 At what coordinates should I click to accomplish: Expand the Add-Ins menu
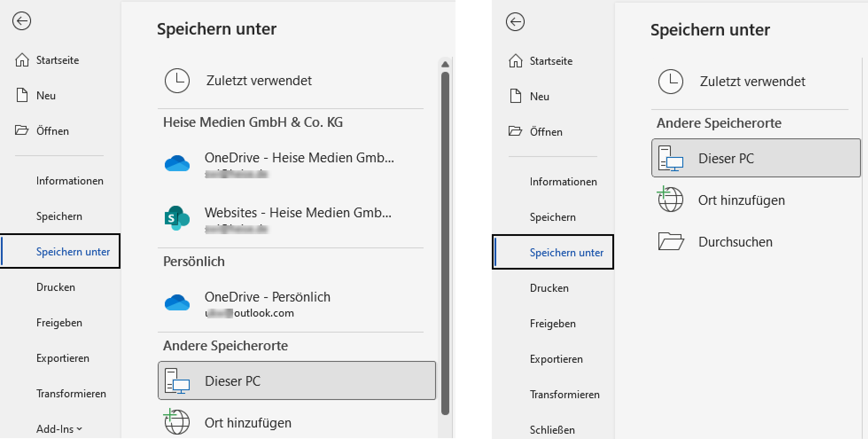(59, 429)
